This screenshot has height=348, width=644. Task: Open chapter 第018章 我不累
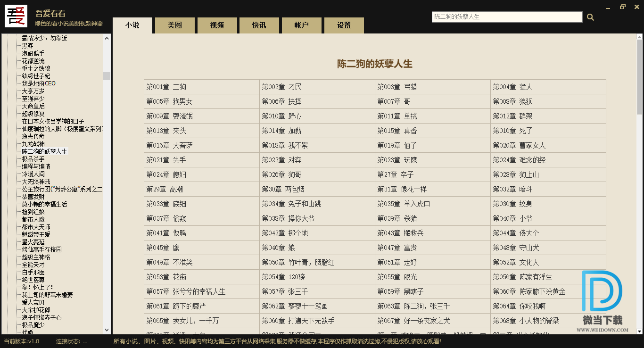[x=285, y=145]
